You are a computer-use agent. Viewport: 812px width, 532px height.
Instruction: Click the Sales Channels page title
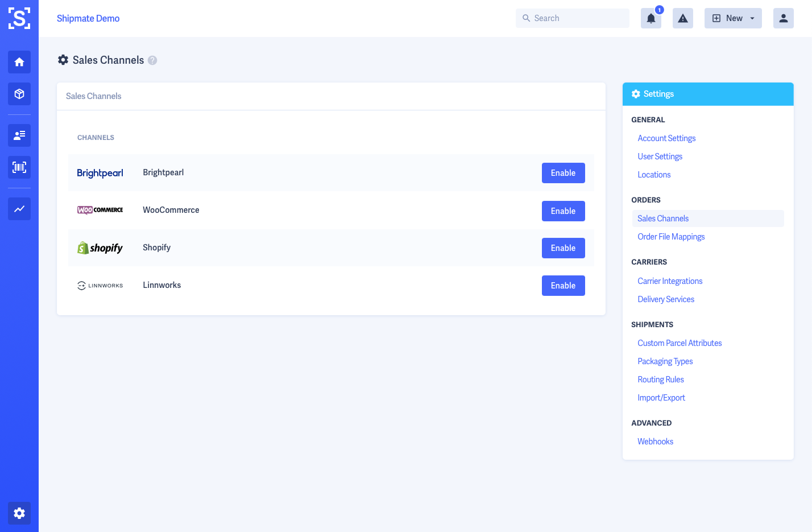(108, 60)
